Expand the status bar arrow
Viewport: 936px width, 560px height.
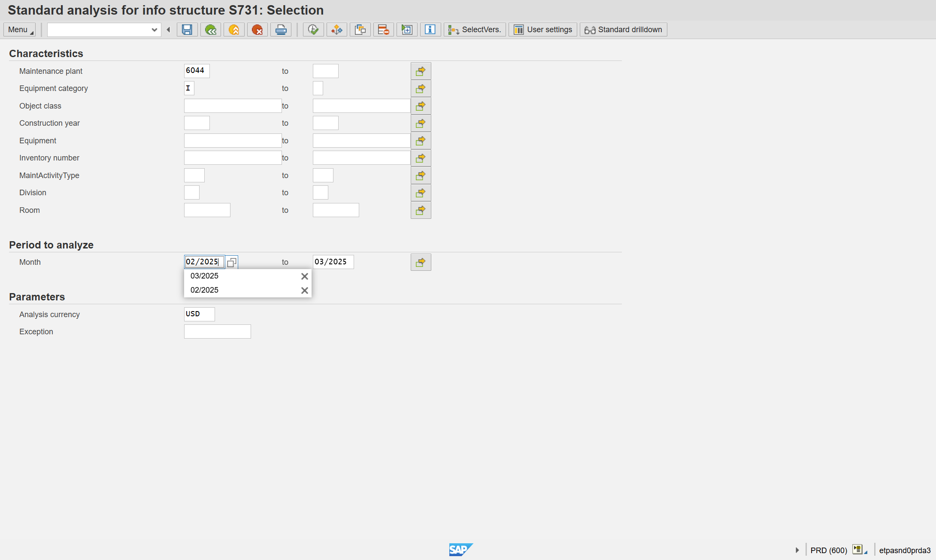click(797, 550)
